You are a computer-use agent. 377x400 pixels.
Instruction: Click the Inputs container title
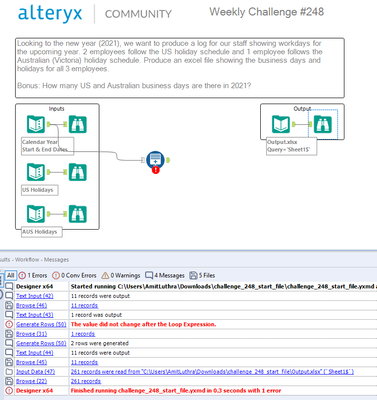click(x=57, y=109)
